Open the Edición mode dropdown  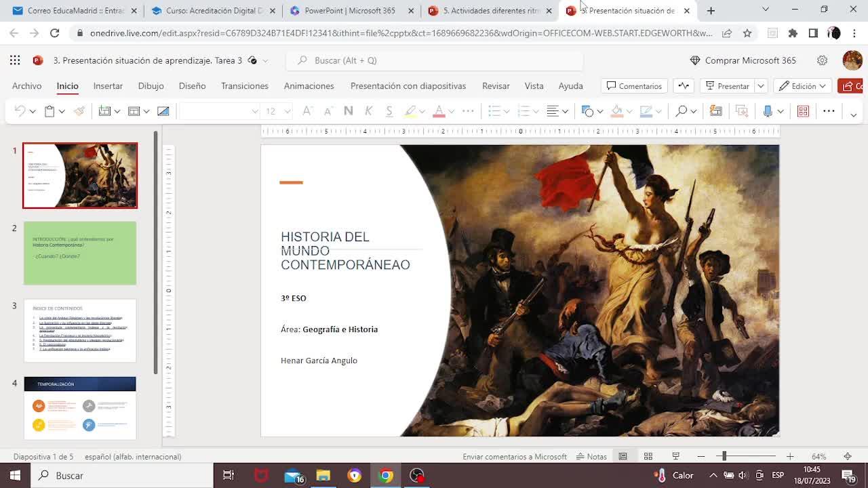click(804, 86)
